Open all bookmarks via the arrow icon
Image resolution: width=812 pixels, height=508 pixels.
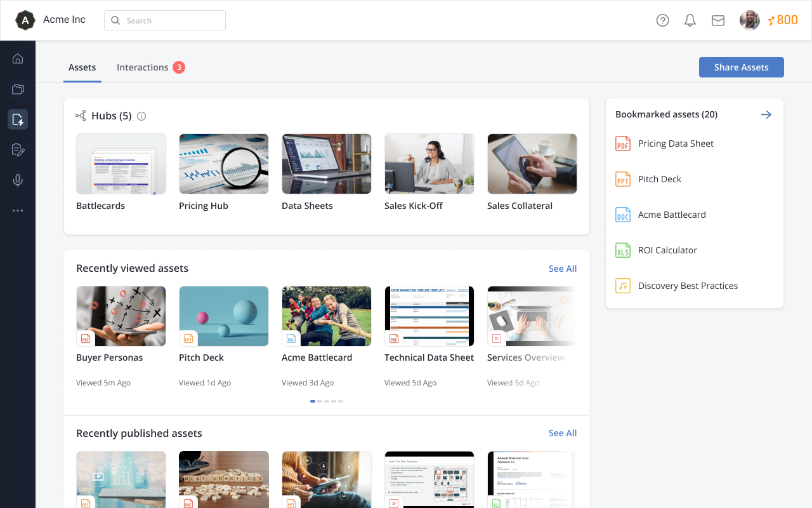[766, 114]
